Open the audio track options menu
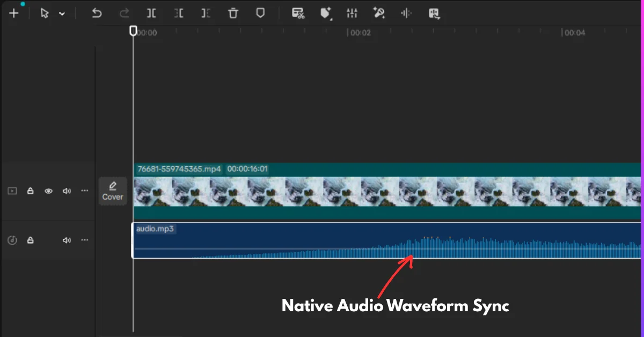Screen dimensions: 644x337 [x=84, y=240]
